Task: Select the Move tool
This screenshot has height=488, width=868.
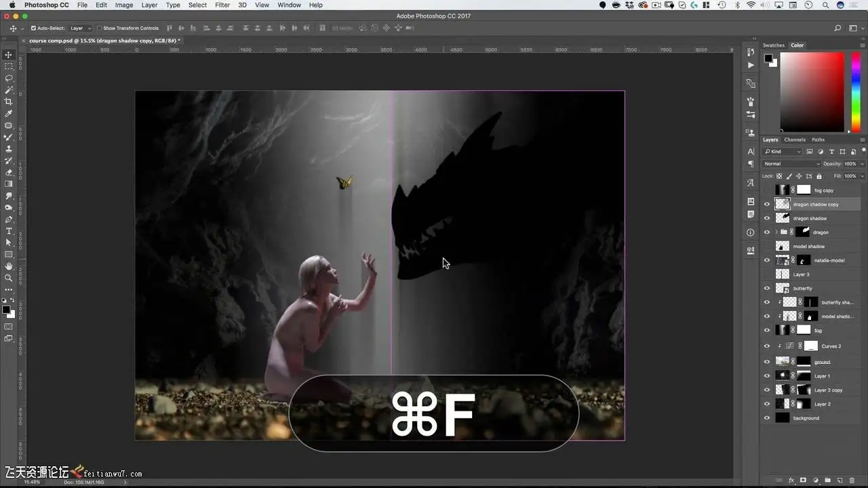Action: 9,54
